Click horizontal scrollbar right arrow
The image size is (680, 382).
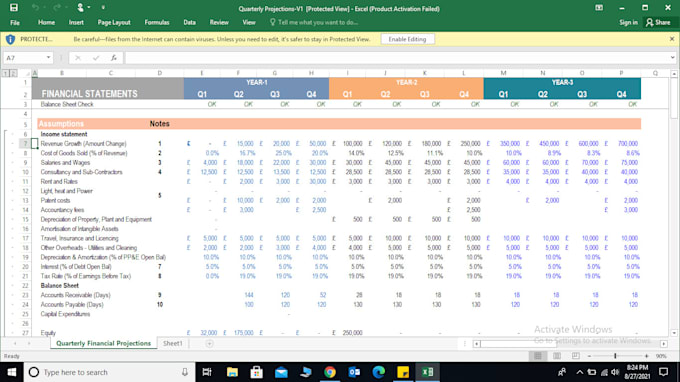tap(664, 344)
